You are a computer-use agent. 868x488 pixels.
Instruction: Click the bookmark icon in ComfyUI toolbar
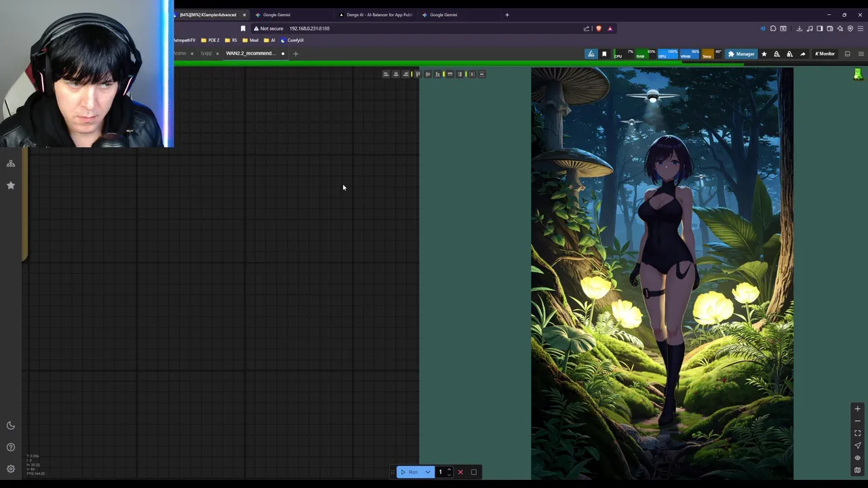click(604, 54)
